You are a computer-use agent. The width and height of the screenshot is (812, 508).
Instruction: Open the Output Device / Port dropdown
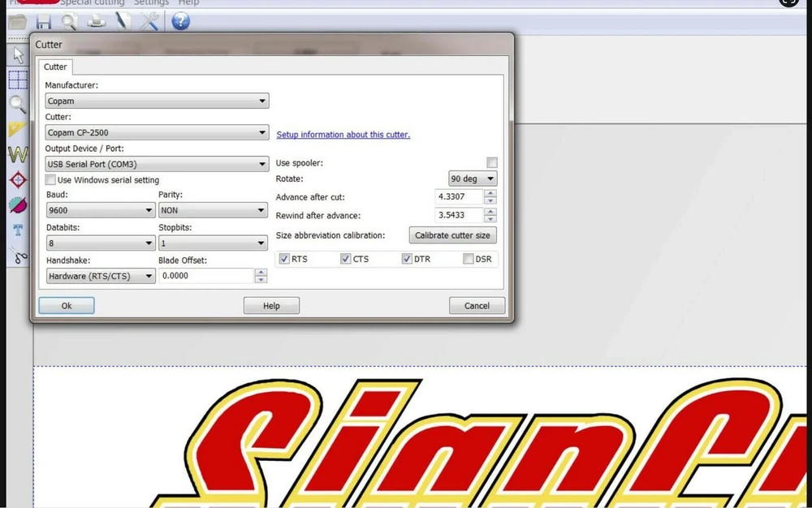157,164
